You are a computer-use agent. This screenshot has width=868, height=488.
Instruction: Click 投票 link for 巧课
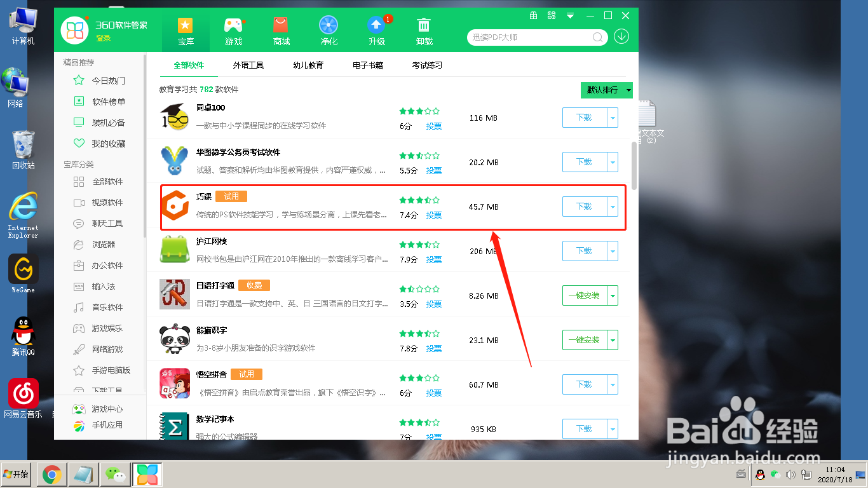(434, 215)
